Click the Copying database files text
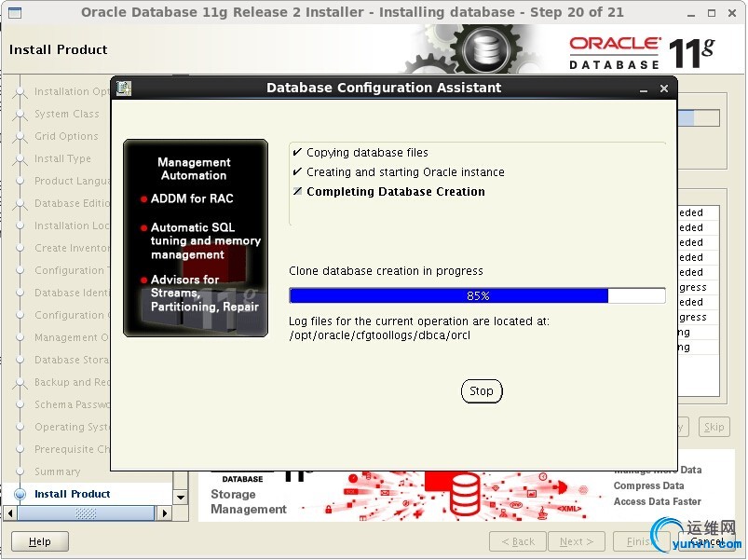Image resolution: width=748 pixels, height=560 pixels. (367, 153)
